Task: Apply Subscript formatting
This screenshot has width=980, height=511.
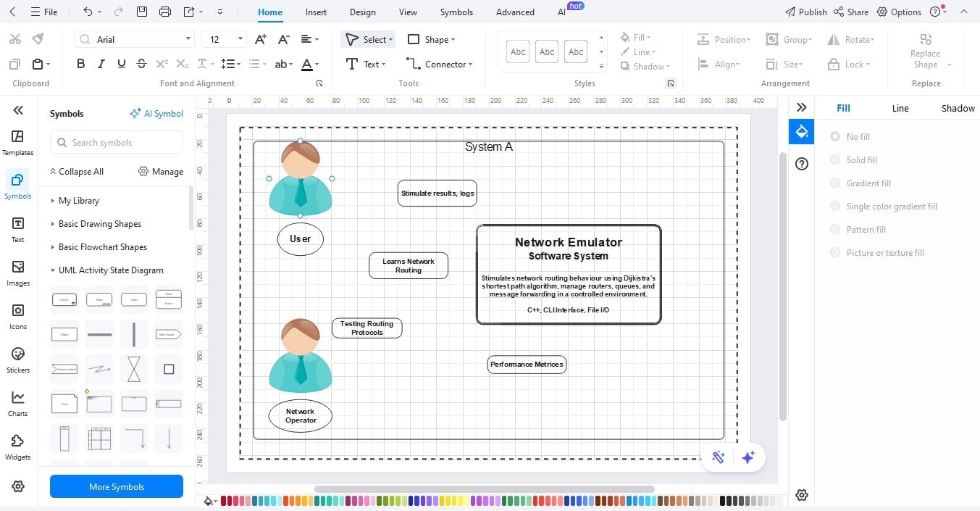Action: [x=183, y=64]
